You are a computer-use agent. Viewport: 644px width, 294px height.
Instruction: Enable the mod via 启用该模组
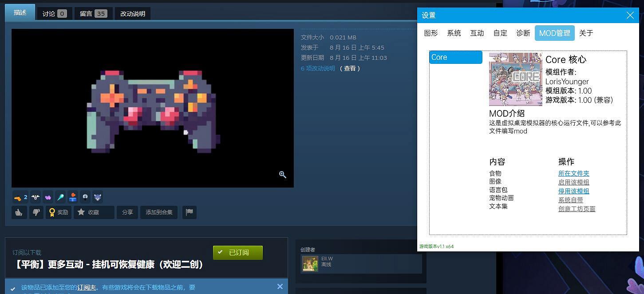tap(574, 182)
